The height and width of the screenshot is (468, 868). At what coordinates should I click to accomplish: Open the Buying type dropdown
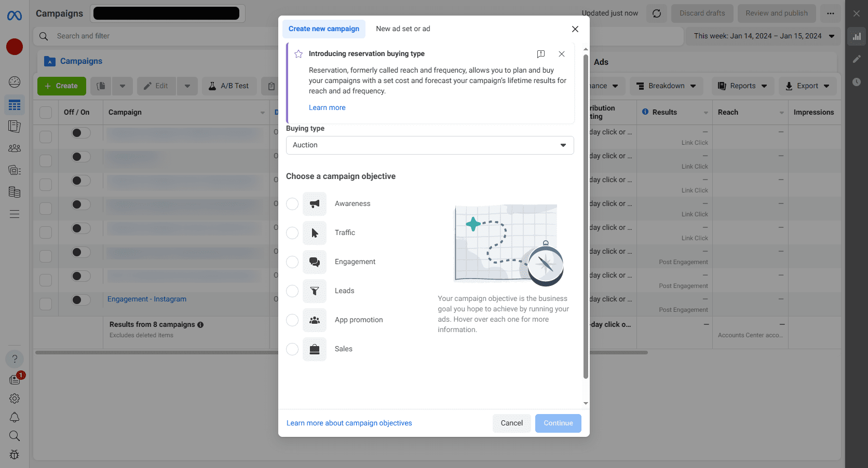[430, 145]
